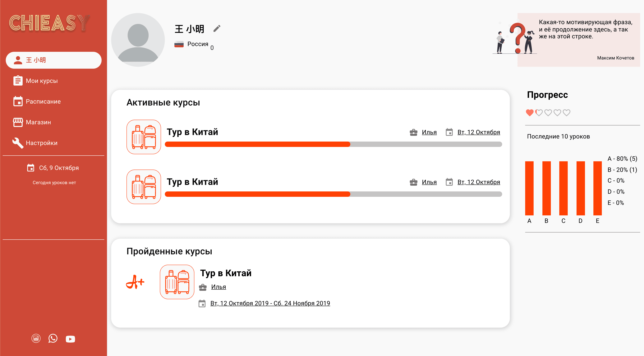Open the YouTube channel icon
This screenshot has width=644, height=356.
pos(70,339)
